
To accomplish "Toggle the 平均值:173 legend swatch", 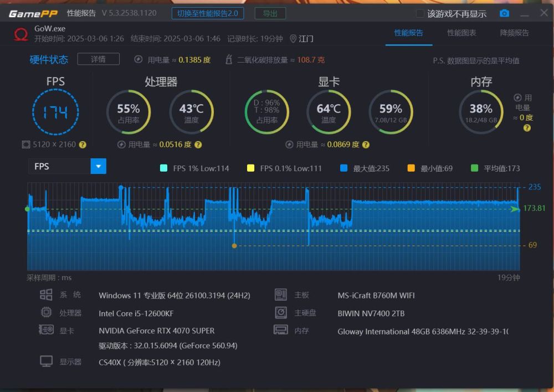I will pyautogui.click(x=475, y=168).
